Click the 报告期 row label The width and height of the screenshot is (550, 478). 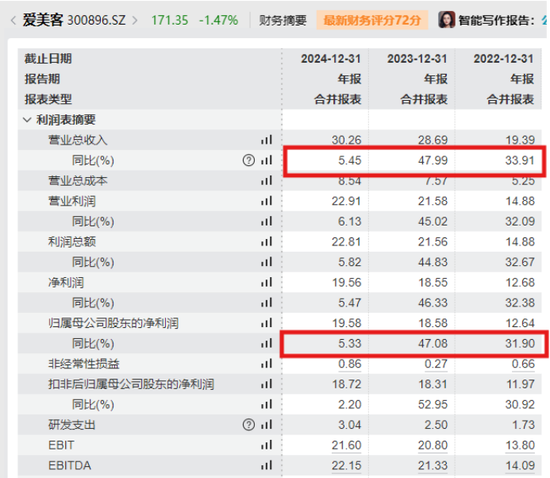pyautogui.click(x=42, y=79)
